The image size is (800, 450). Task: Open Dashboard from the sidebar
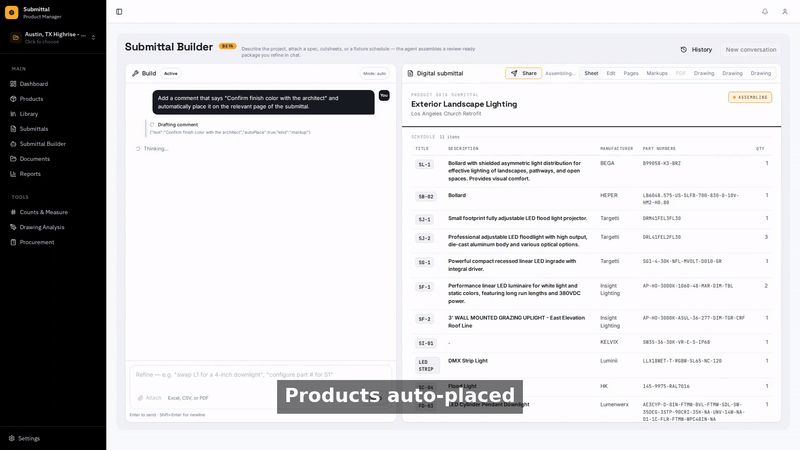34,84
